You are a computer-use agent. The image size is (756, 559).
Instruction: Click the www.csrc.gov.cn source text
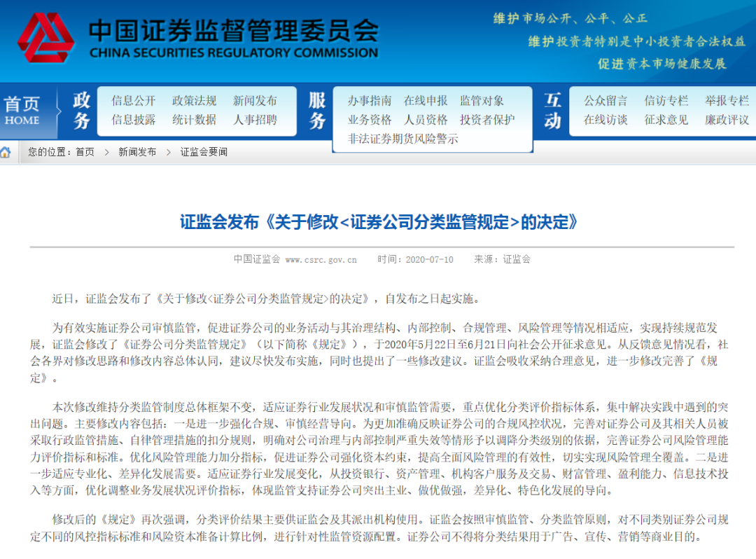(x=321, y=260)
